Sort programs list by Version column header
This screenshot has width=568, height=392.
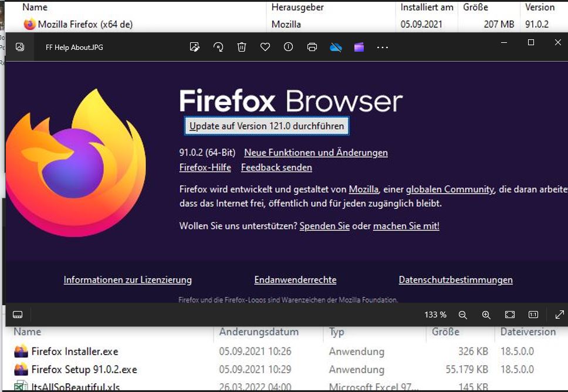540,7
